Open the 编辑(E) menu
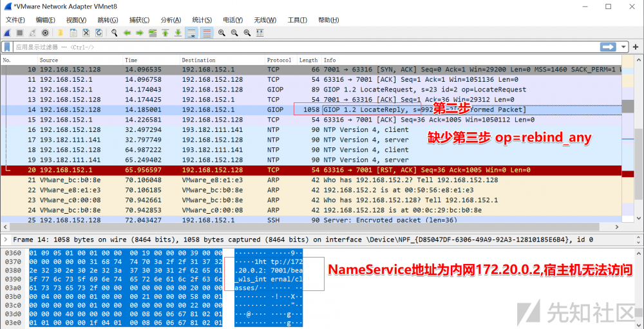The image size is (644, 329). 45,20
